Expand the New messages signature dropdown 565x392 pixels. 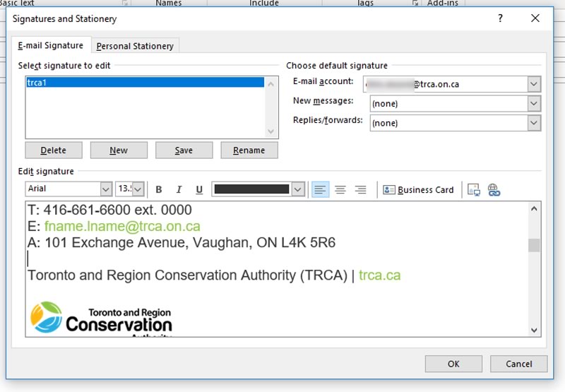534,104
